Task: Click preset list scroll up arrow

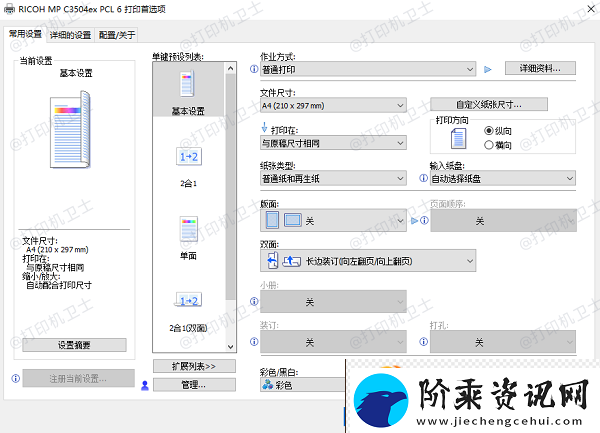Action: 230,68
